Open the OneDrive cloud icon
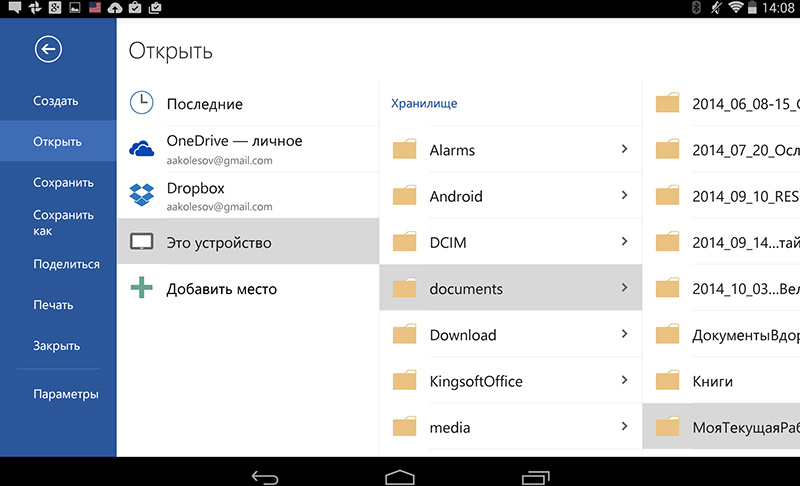Image resolution: width=800 pixels, height=486 pixels. click(x=142, y=149)
